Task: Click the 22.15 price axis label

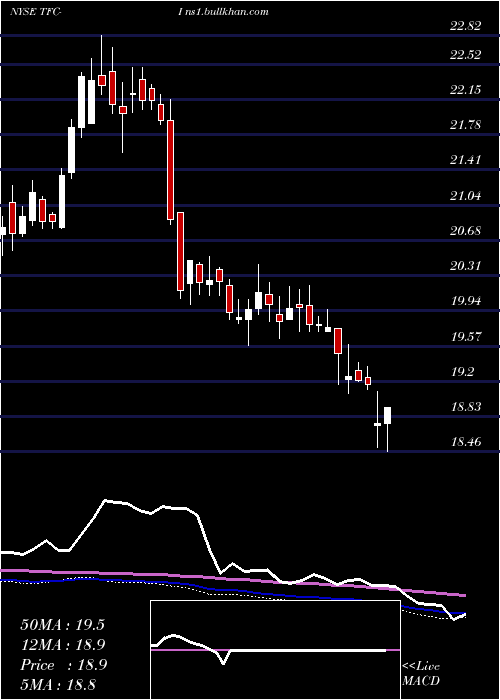Action: [x=466, y=90]
